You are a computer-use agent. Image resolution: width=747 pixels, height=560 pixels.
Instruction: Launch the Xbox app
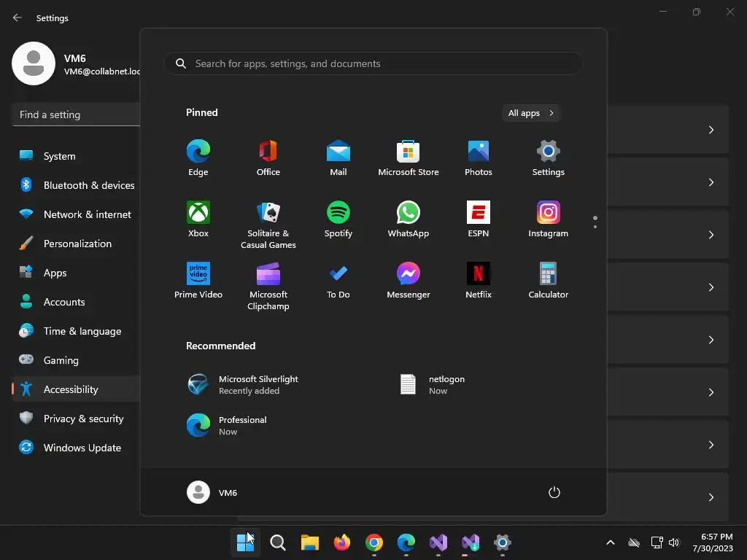click(x=198, y=219)
